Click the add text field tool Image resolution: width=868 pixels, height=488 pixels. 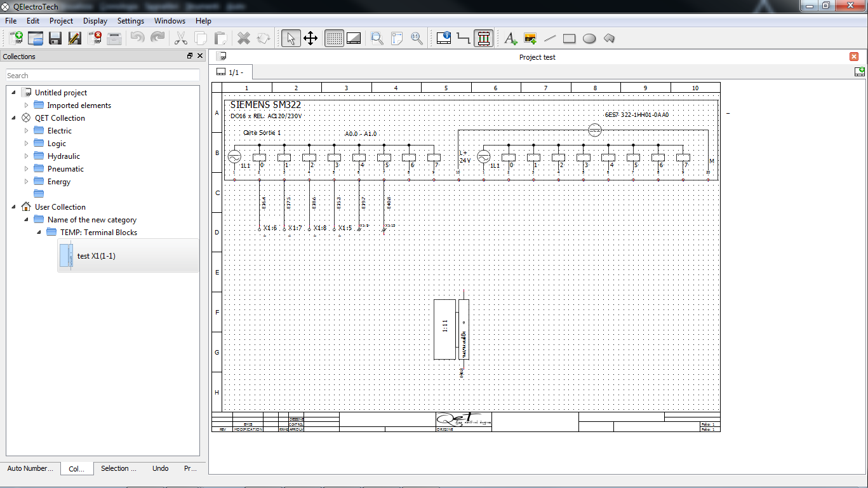click(511, 38)
